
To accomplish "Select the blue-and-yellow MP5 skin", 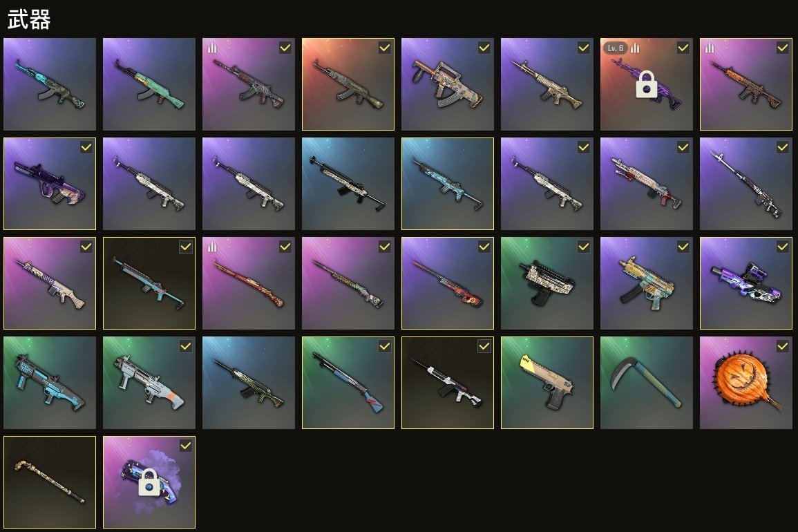I will point(646,283).
